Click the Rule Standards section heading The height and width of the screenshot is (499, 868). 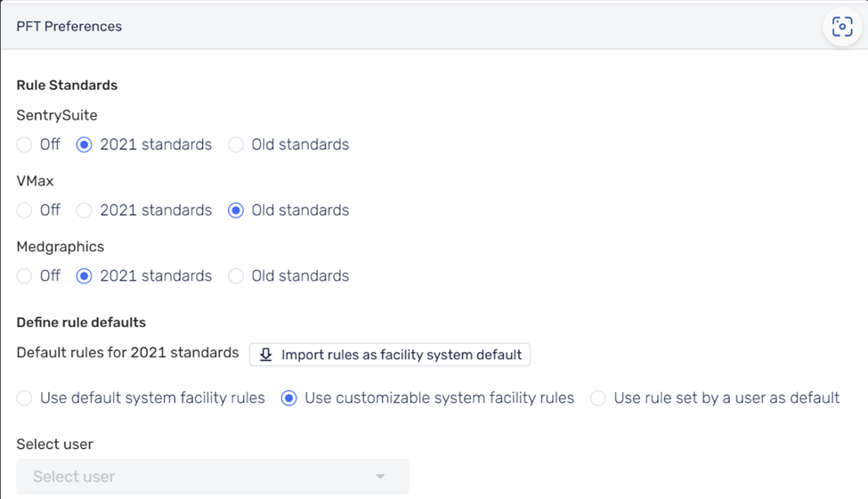tap(67, 86)
